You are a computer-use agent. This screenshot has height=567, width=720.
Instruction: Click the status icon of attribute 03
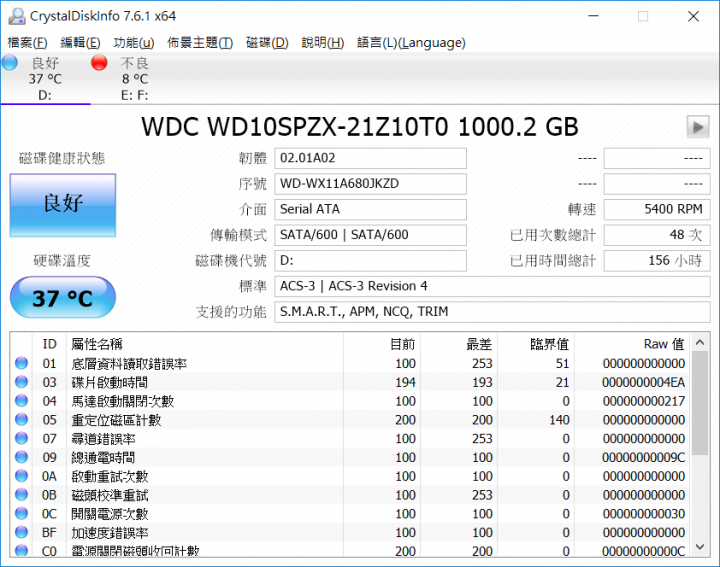[21, 382]
